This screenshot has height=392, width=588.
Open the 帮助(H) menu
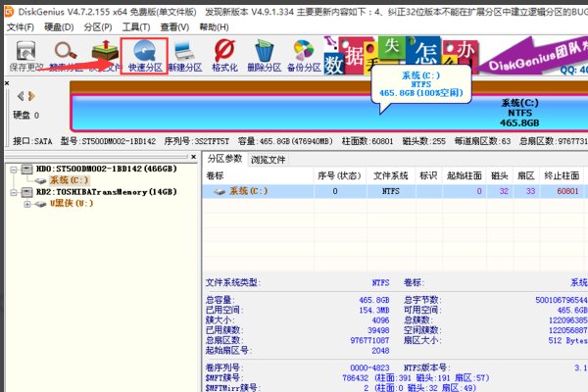click(214, 27)
